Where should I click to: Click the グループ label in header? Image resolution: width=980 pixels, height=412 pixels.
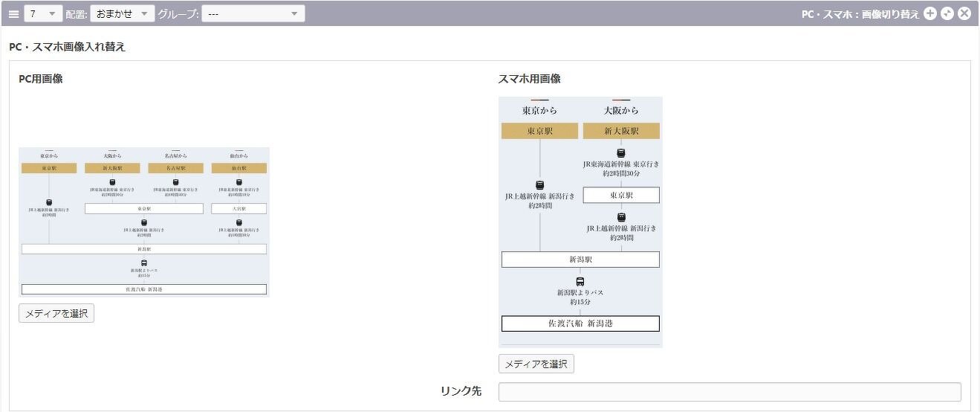178,13
